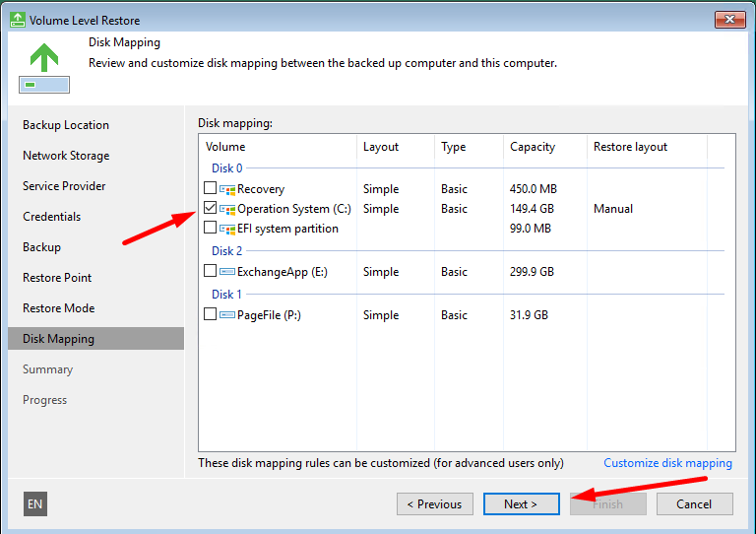Select the Disk Mapping step

click(x=95, y=339)
